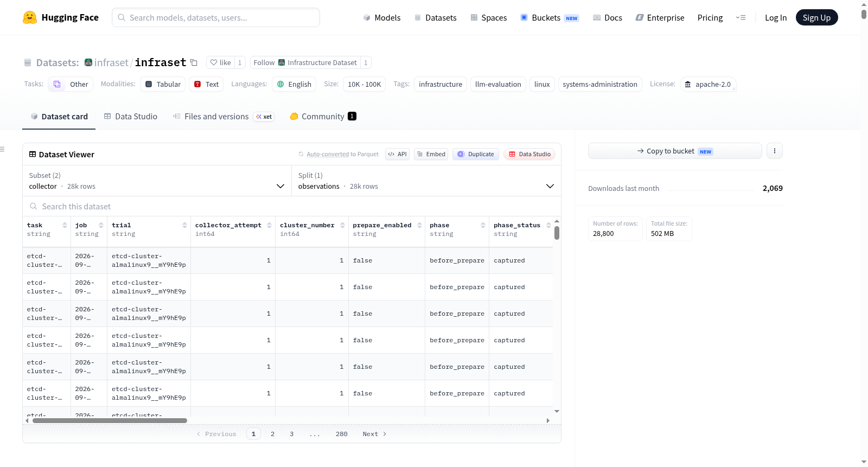Click the table horizontal scrollbar thumb
The image size is (868, 467).
coord(110,420)
